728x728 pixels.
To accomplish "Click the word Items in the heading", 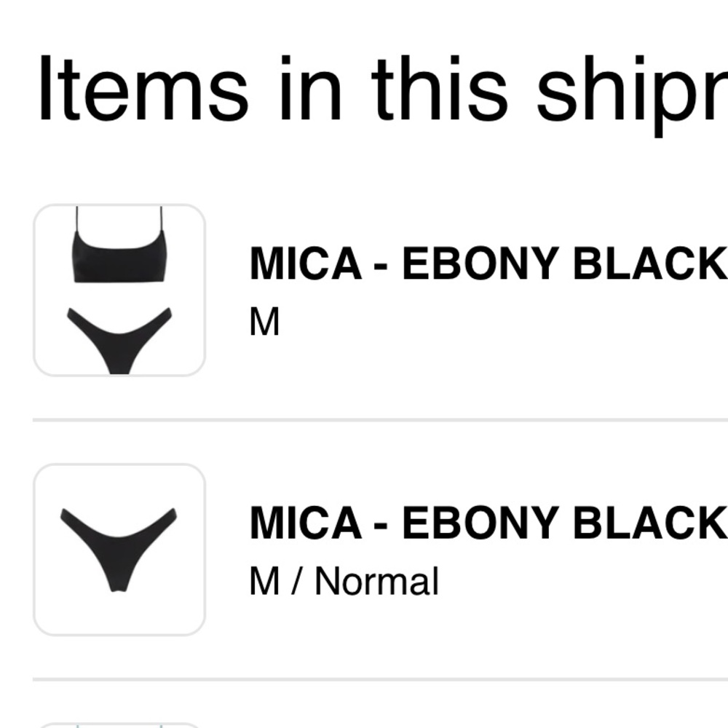I will click(x=143, y=88).
